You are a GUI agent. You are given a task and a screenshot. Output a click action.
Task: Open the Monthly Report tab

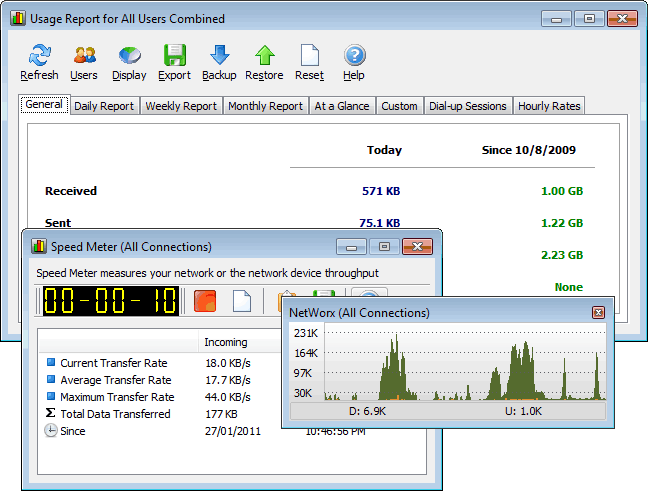pos(265,106)
